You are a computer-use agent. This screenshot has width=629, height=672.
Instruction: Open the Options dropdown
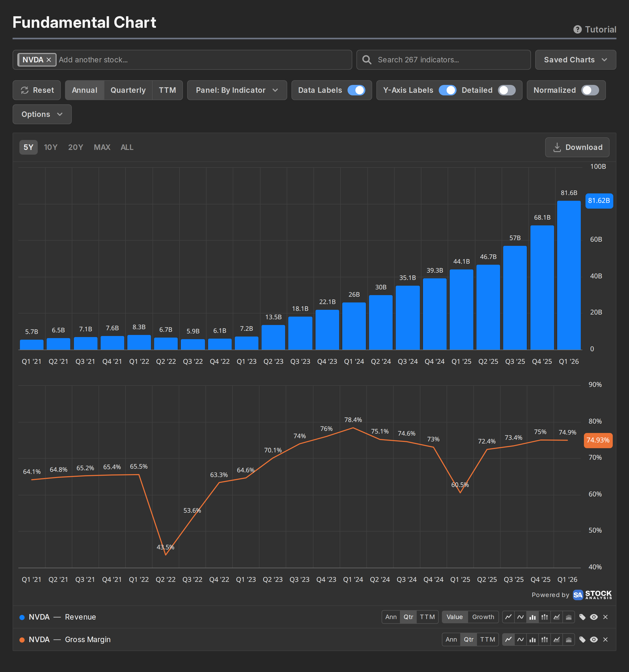(42, 114)
